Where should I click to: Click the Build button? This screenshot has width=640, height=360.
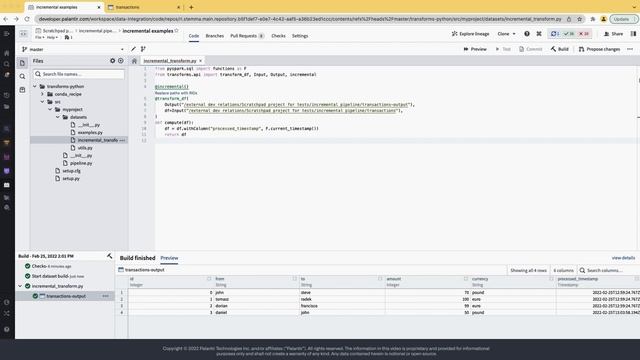click(x=560, y=49)
